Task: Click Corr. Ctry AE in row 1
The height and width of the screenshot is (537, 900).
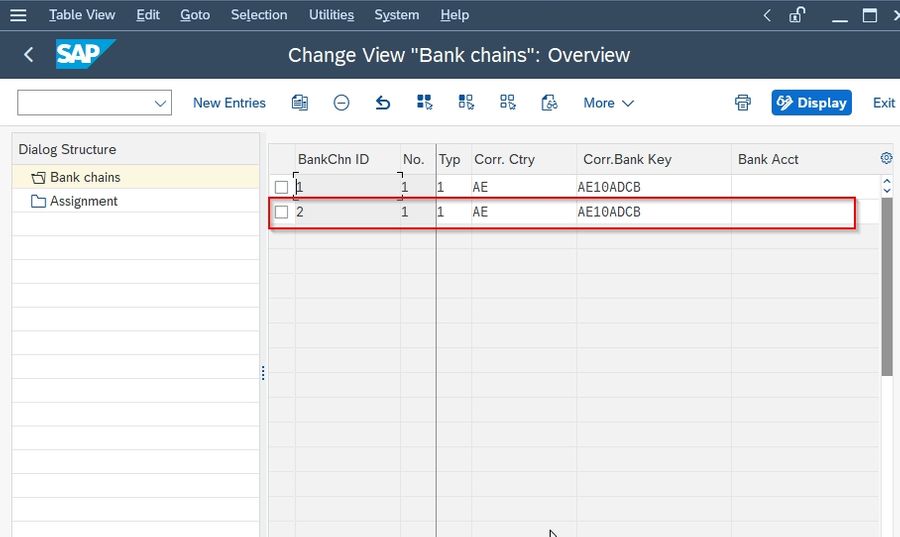Action: pos(523,187)
